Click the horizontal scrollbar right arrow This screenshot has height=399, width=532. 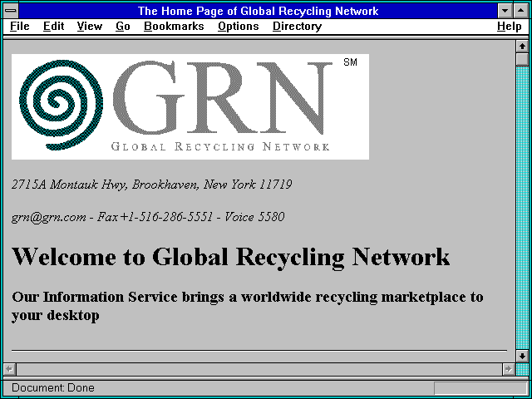(x=509, y=369)
